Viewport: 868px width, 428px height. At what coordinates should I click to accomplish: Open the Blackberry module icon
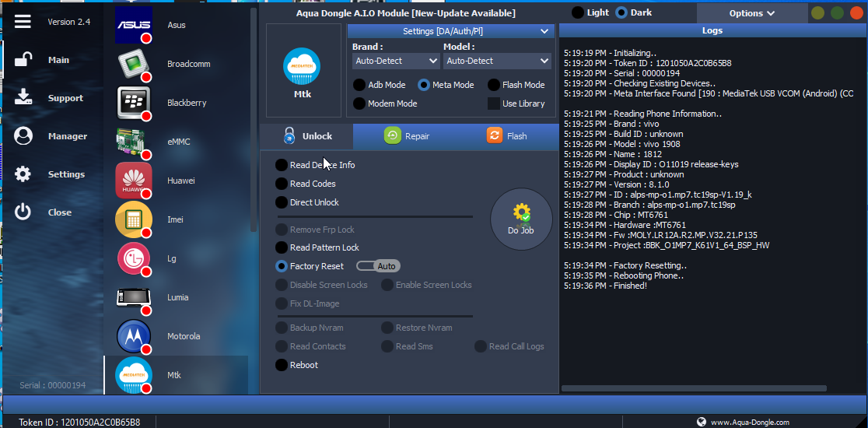point(133,103)
